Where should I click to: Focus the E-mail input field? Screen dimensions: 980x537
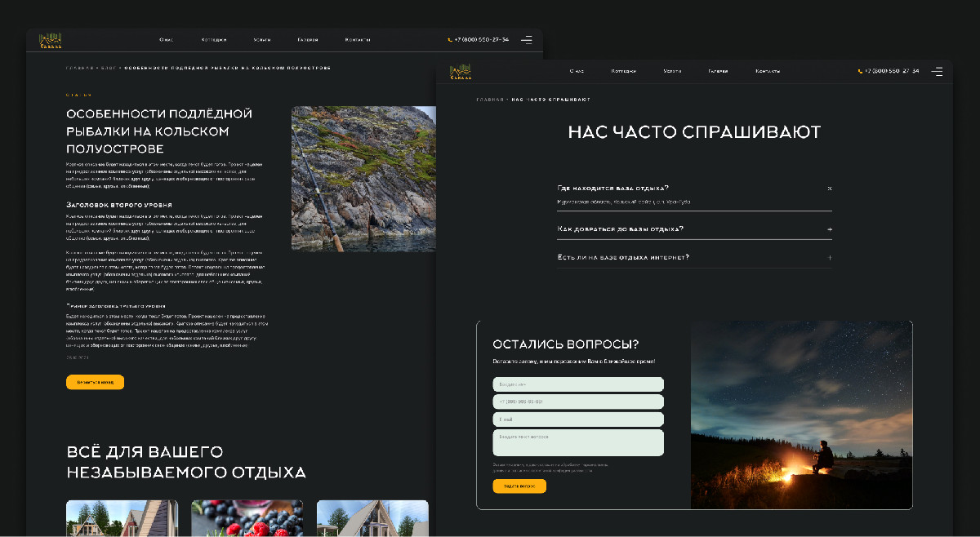pyautogui.click(x=578, y=419)
